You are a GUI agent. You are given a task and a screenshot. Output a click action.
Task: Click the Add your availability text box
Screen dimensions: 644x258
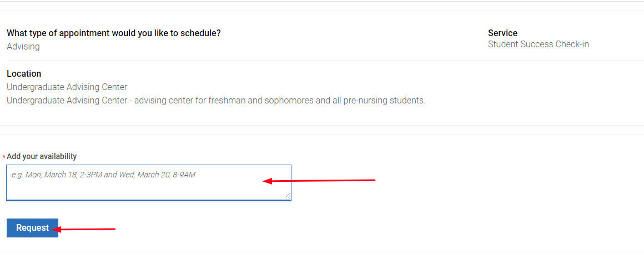pyautogui.click(x=148, y=182)
